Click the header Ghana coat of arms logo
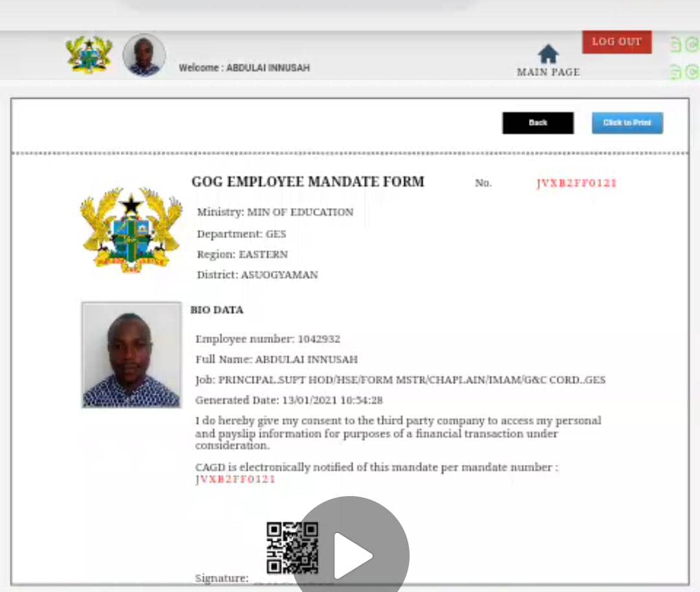The width and height of the screenshot is (700, 592). (89, 54)
